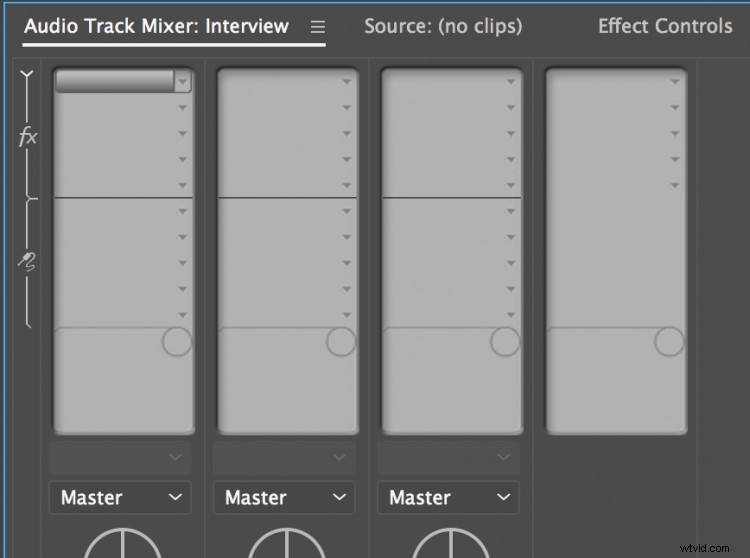Open the Audio Track Mixer panel menu icon
The width and height of the screenshot is (750, 558).
(x=318, y=27)
